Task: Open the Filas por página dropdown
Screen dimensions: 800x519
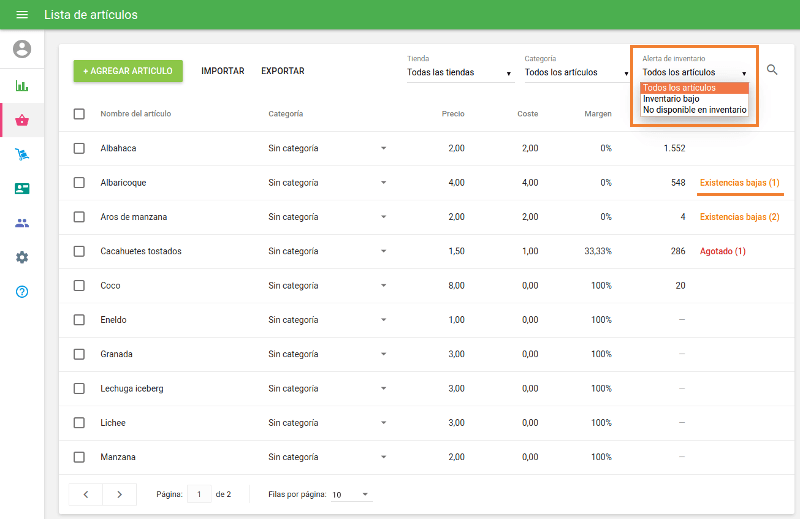Action: (350, 495)
